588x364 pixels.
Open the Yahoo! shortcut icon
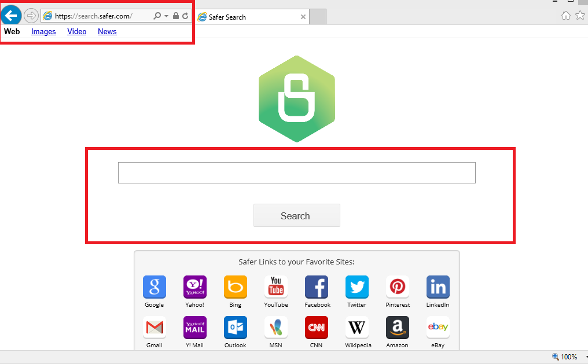pyautogui.click(x=195, y=287)
